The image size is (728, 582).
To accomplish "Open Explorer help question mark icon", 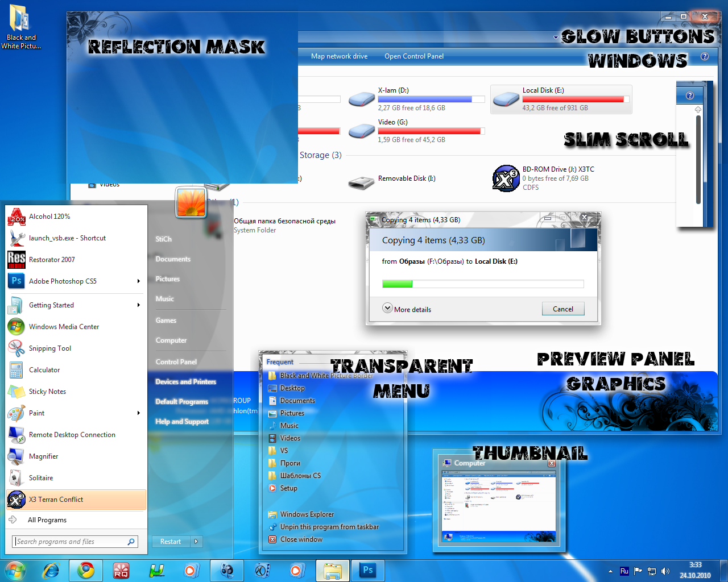I will click(705, 56).
